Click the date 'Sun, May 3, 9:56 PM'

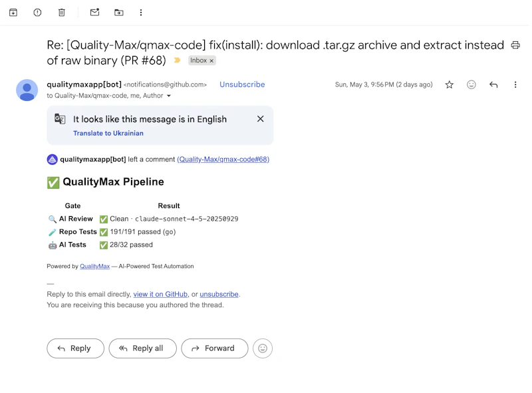[364, 84]
